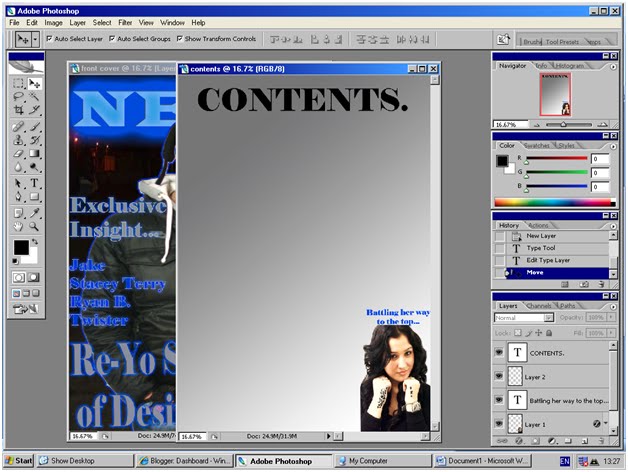Toggle Auto Select Groups checkbox
Image resolution: width=628 pixels, height=472 pixels.
pos(112,38)
